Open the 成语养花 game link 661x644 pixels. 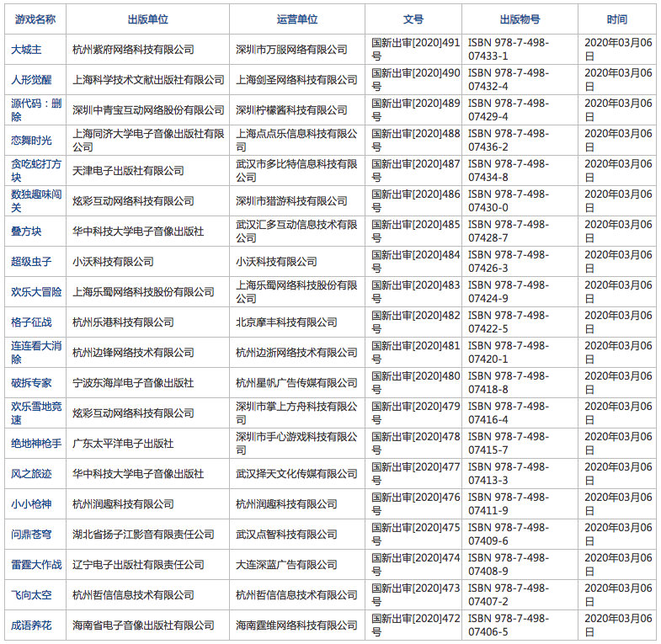(31, 625)
